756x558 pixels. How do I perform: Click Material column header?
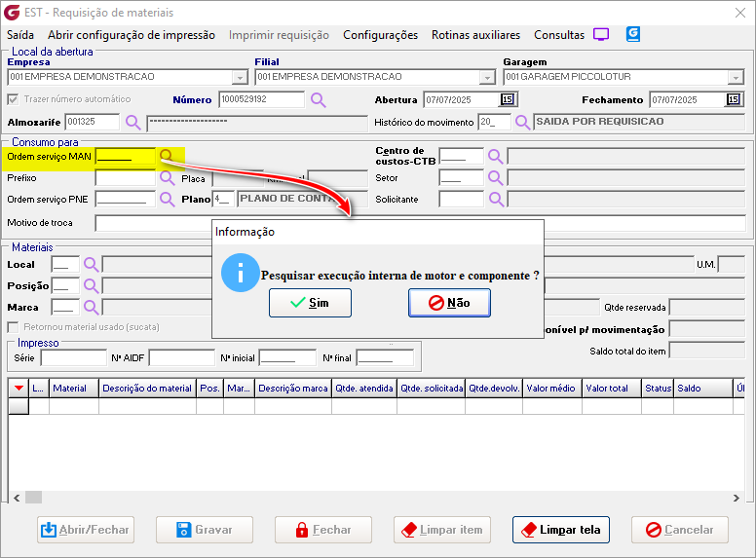74,389
